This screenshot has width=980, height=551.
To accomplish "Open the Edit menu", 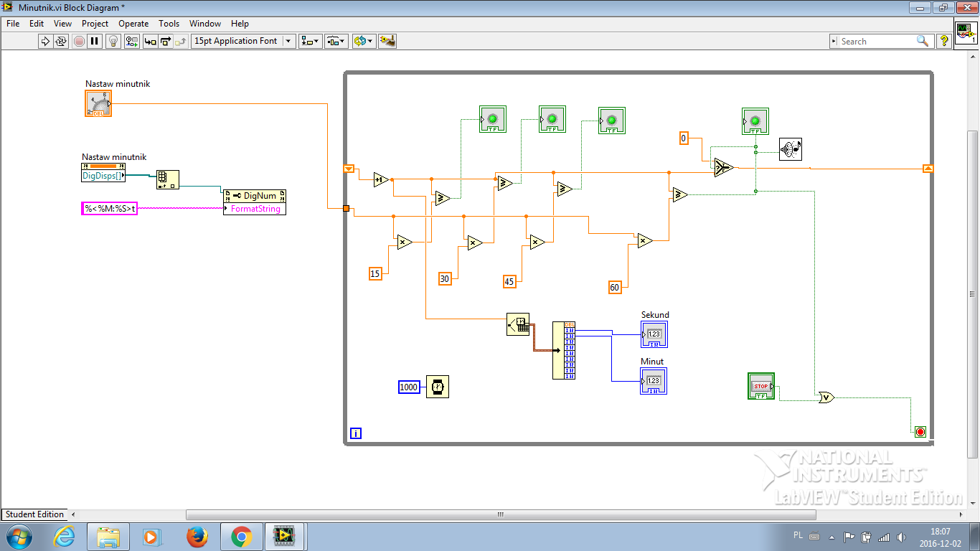I will 37,24.
